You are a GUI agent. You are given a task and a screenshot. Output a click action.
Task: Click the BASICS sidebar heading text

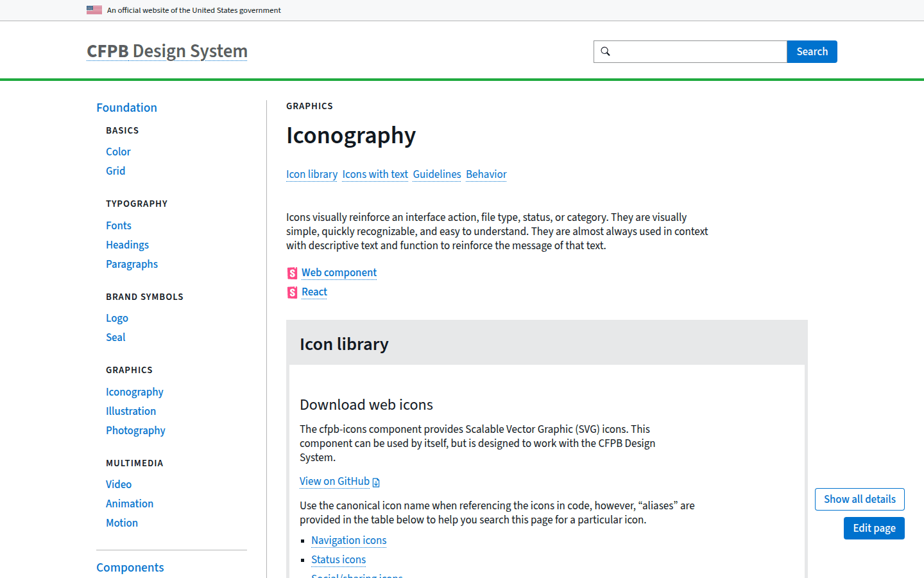point(123,130)
